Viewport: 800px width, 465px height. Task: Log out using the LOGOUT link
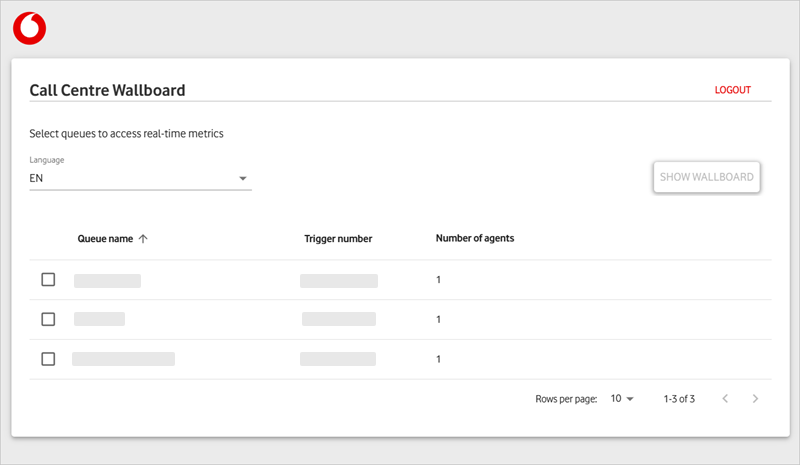[x=732, y=90]
